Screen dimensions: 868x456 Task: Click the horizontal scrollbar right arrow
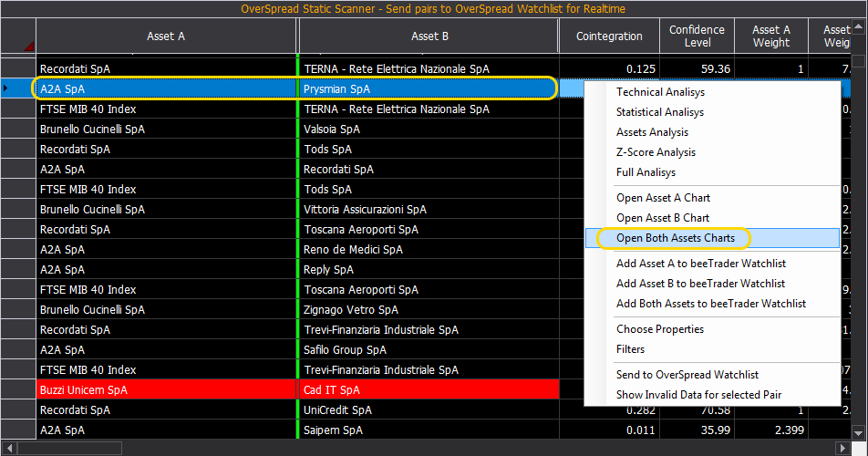point(842,448)
